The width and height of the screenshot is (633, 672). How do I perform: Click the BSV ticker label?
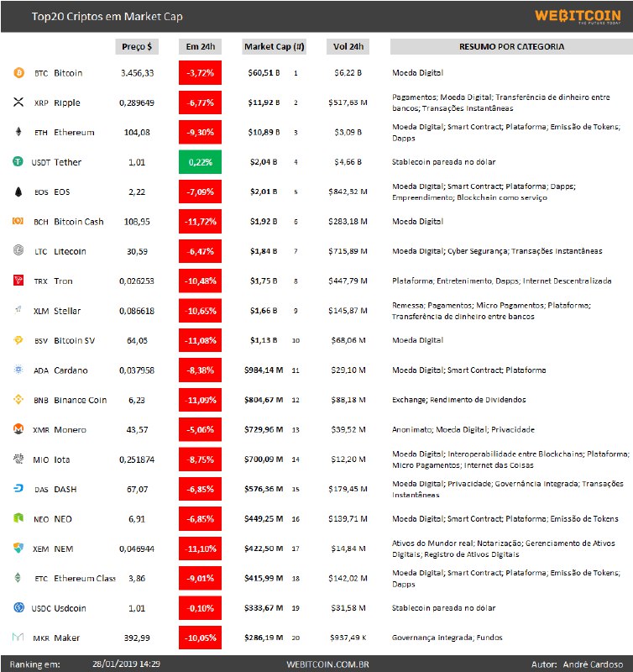41,341
